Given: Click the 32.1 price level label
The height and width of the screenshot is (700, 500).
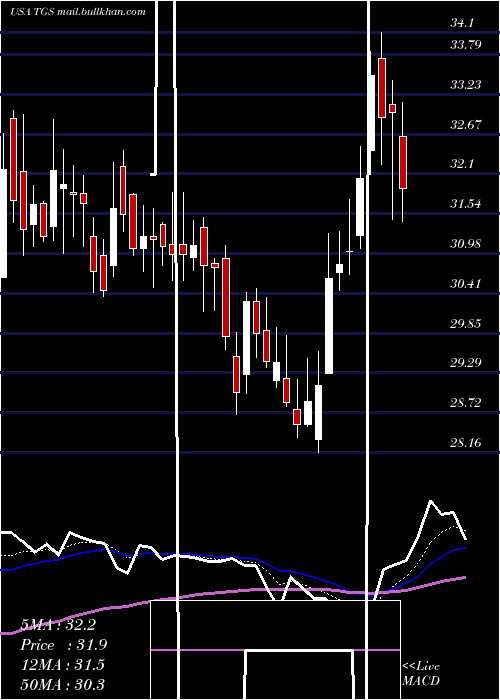Looking at the screenshot, I should [x=462, y=164].
